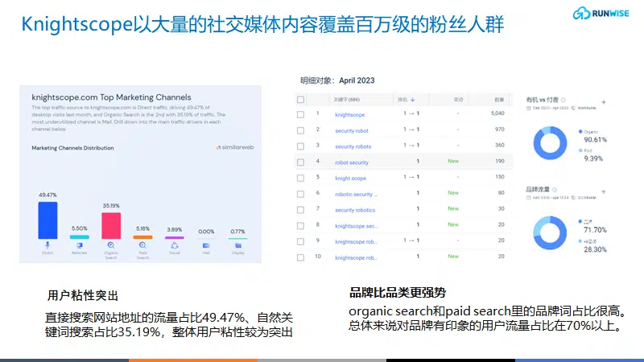Viewport: 644px width, 362px height.
Task: Click the 品牌比品类更强势 heading
Action: click(x=398, y=293)
